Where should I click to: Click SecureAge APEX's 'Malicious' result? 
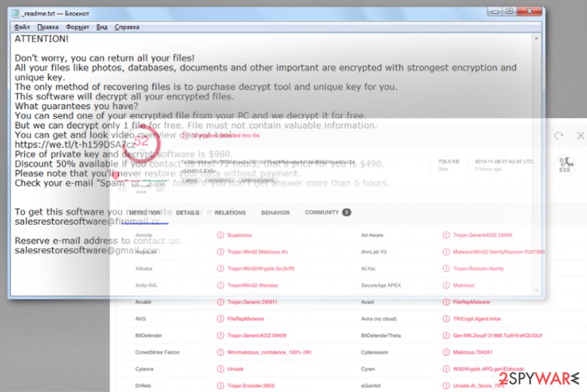coord(463,285)
